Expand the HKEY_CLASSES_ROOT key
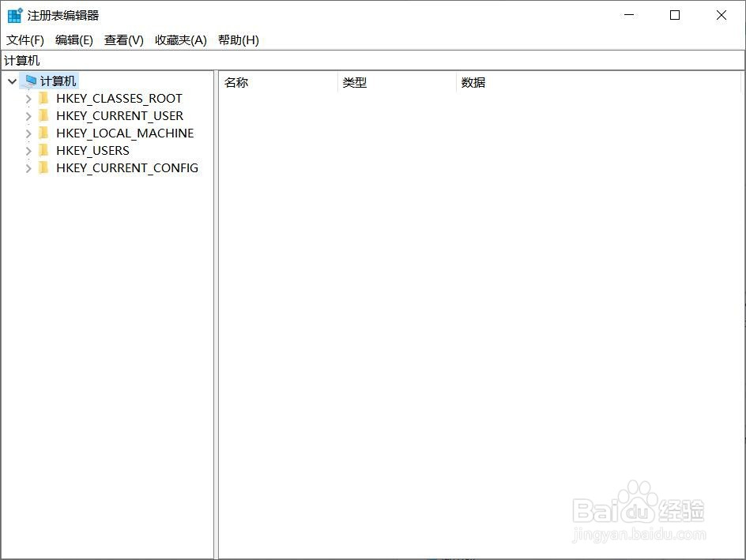 pos(28,98)
